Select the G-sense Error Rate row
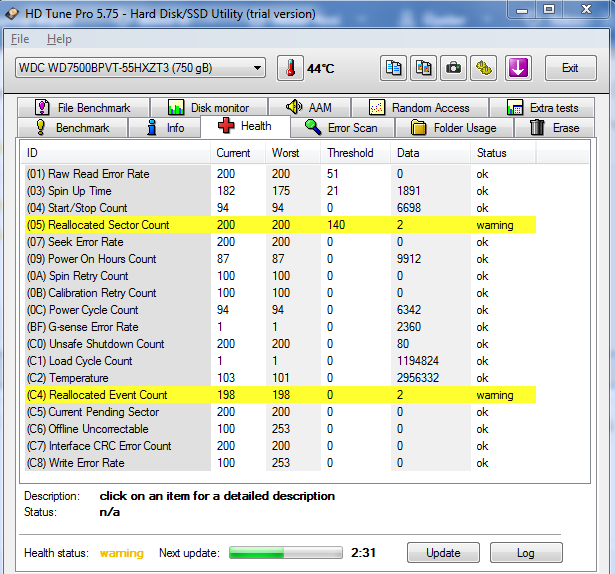Screen dimensions: 615x574 click(x=280, y=327)
